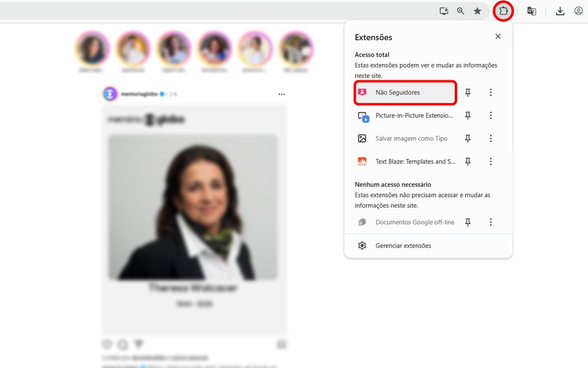Pin Documentos Google off-line extension

(468, 223)
